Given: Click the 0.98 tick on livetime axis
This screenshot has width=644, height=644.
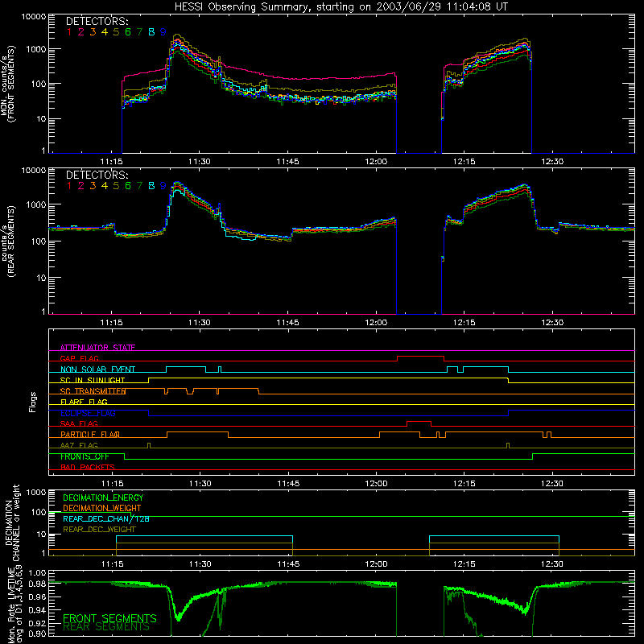Looking at the screenshot, I should [37, 584].
